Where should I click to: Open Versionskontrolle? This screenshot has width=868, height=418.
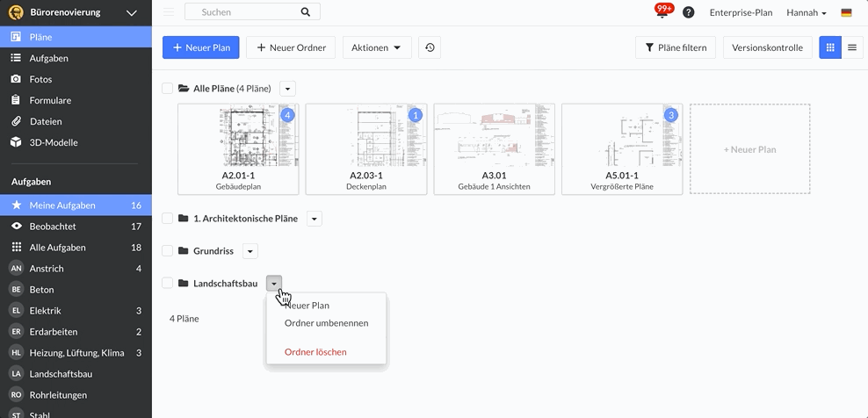pyautogui.click(x=767, y=47)
